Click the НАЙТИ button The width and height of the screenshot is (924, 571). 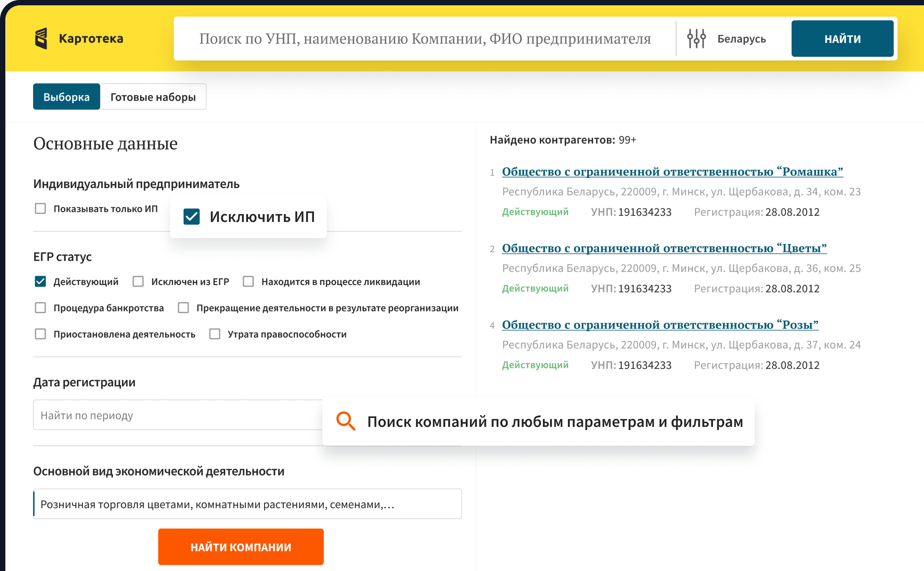click(843, 38)
